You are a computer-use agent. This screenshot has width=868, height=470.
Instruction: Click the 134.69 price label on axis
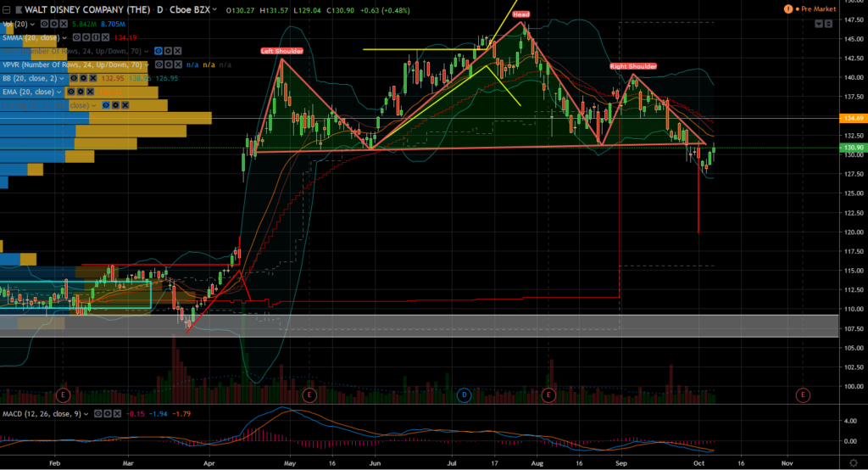pos(853,118)
